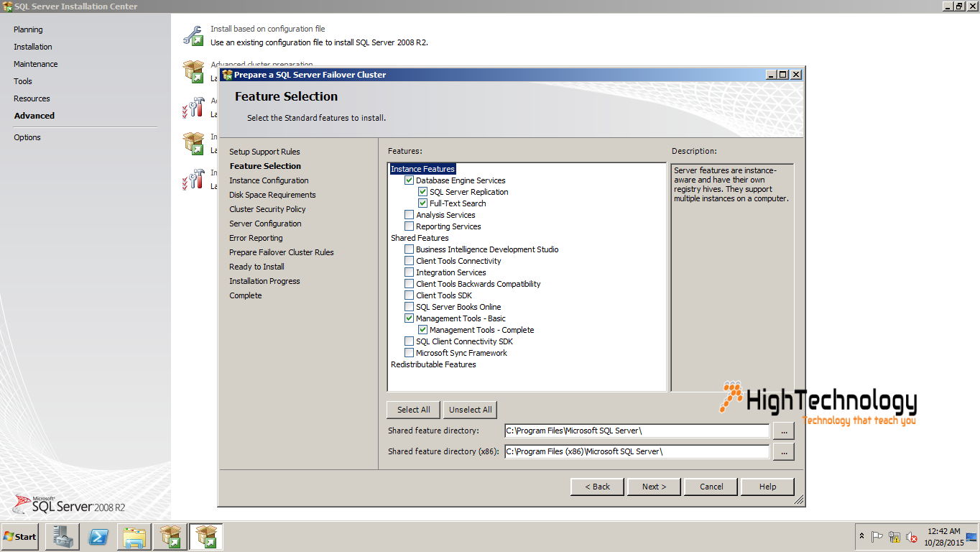980x552 pixels.
Task: Click shared feature directory (x86) path field
Action: tap(637, 451)
